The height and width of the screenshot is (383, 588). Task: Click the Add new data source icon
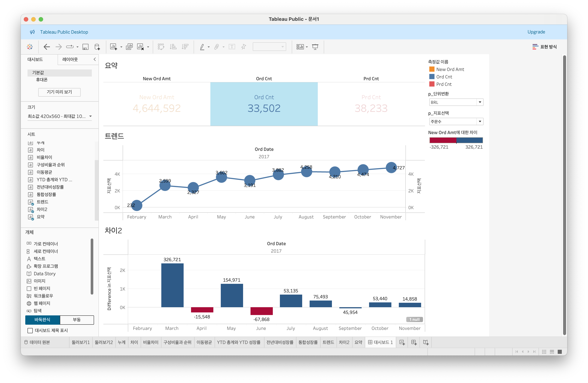coord(97,47)
